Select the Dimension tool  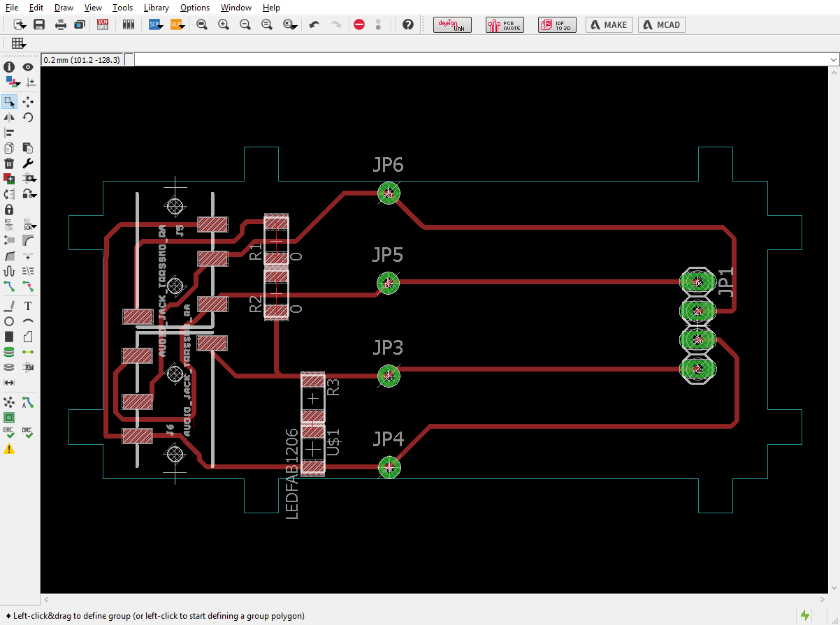(x=9, y=383)
